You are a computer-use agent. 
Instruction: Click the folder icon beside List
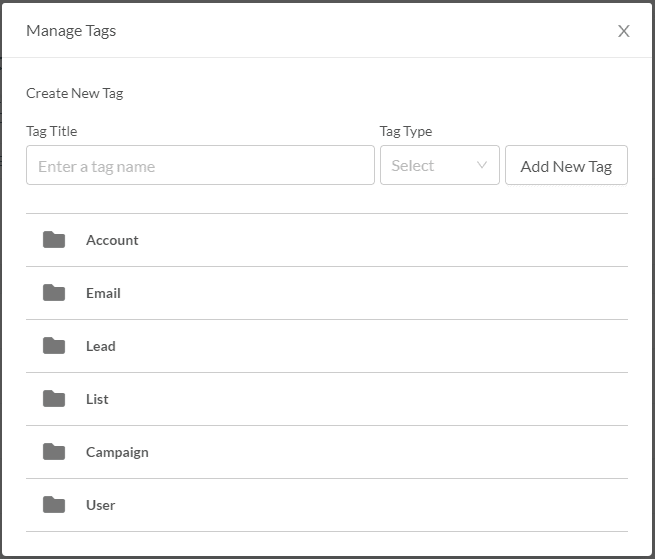click(54, 399)
